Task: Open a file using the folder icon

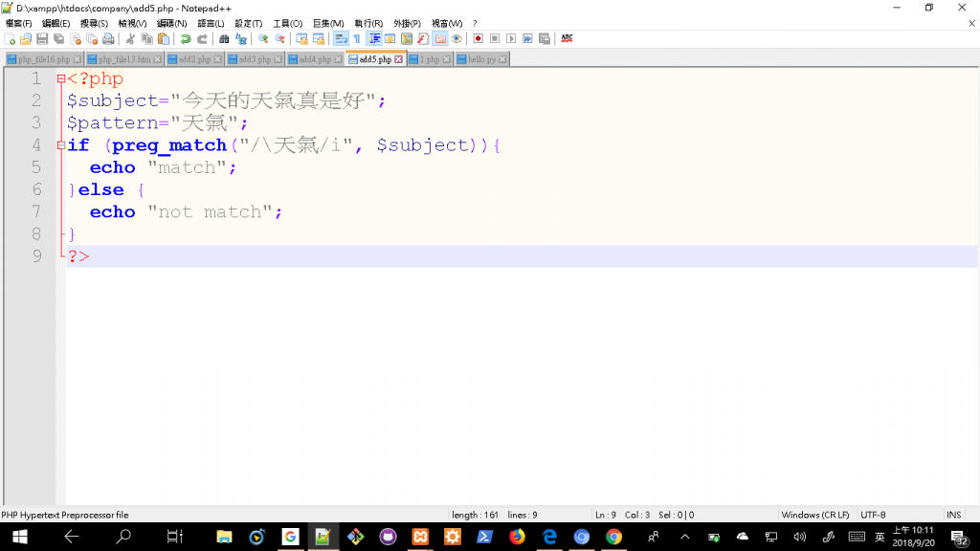Action: tap(26, 38)
